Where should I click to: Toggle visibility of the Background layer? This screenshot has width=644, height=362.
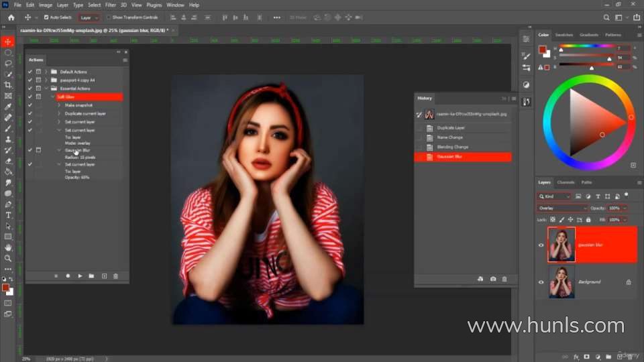[x=541, y=282]
